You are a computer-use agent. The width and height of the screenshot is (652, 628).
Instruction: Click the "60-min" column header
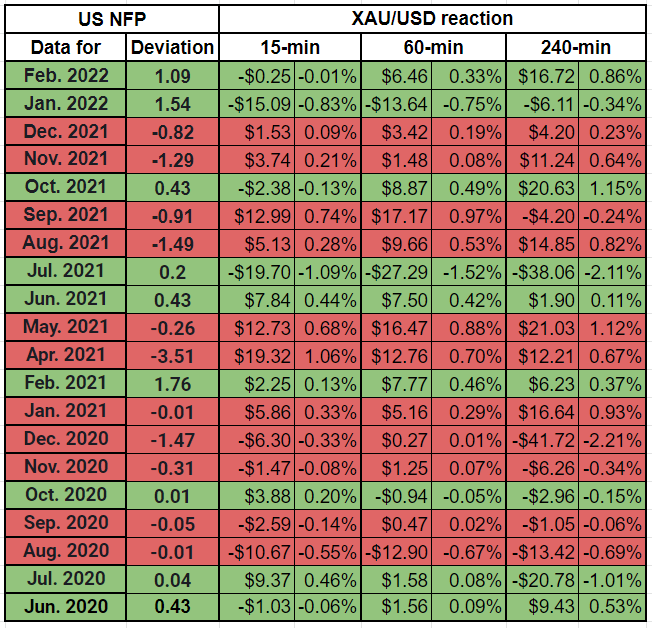432,47
